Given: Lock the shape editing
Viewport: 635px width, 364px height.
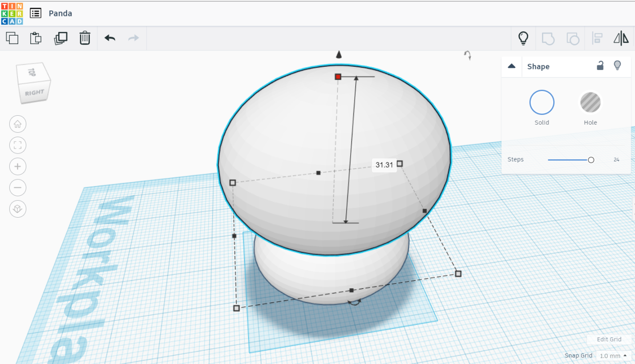Looking at the screenshot, I should pyautogui.click(x=600, y=66).
